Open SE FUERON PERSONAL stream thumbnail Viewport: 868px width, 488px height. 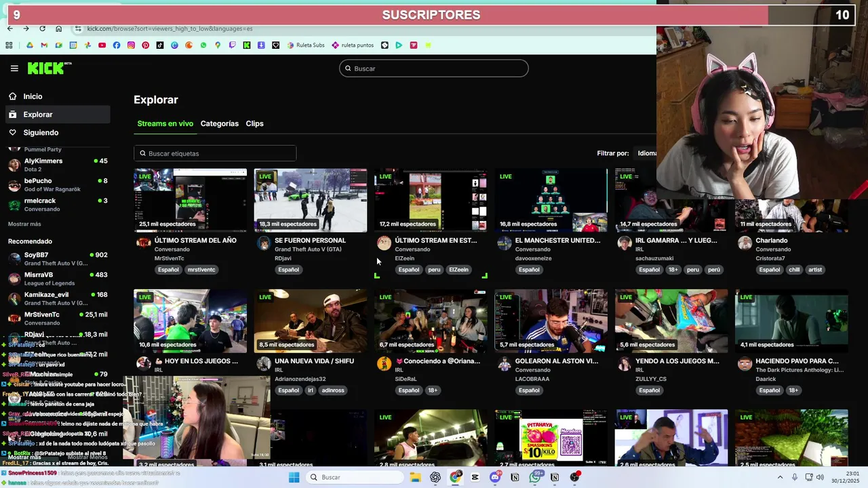point(311,200)
